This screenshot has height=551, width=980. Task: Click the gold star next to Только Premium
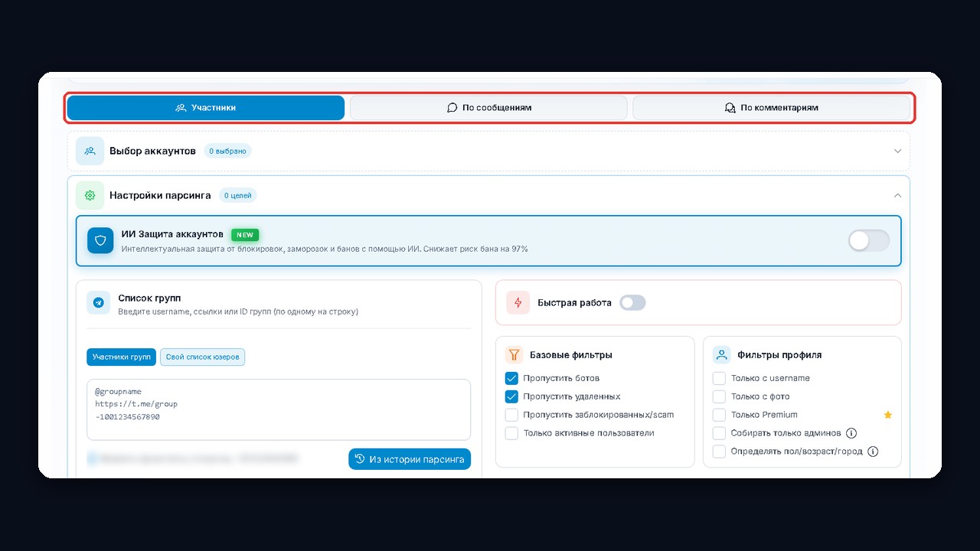tap(888, 415)
